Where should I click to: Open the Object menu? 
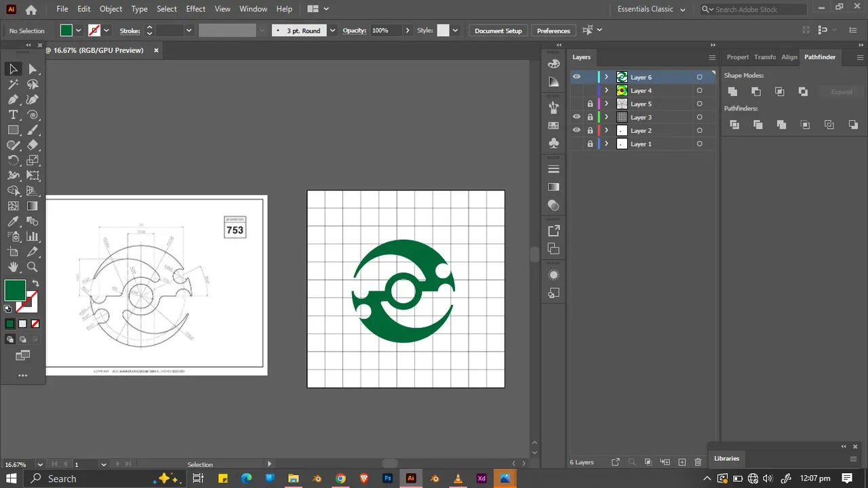(111, 9)
